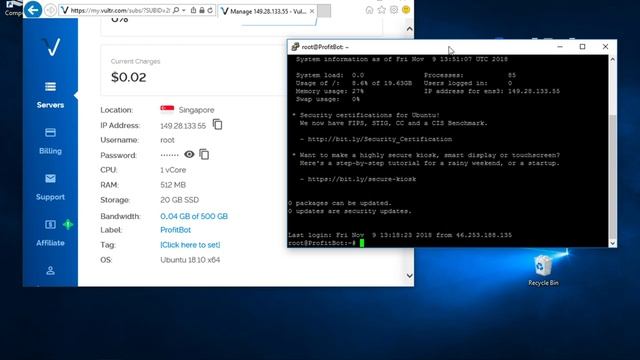This screenshot has width=640, height=360.
Task: Click the terminal scrollbar up arrow
Action: pyautogui.click(x=612, y=60)
